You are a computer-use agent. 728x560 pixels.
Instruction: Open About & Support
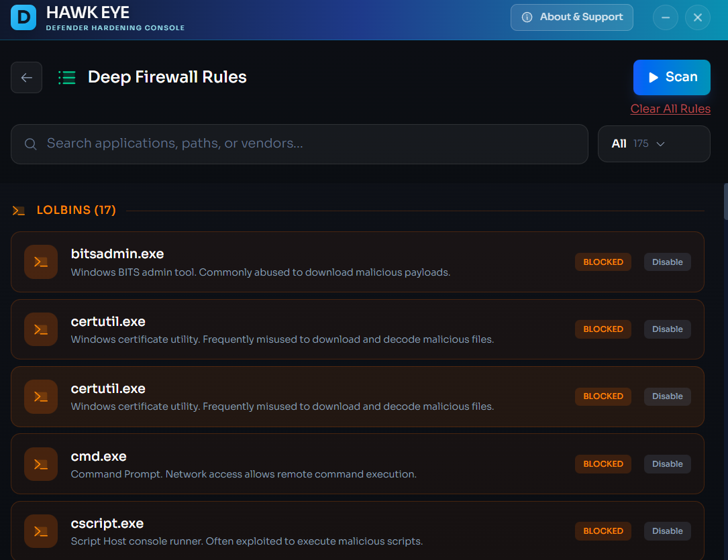click(x=572, y=17)
